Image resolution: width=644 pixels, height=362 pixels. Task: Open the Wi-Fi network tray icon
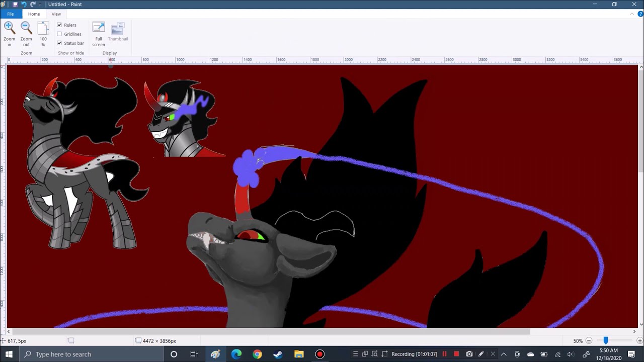[x=557, y=354]
